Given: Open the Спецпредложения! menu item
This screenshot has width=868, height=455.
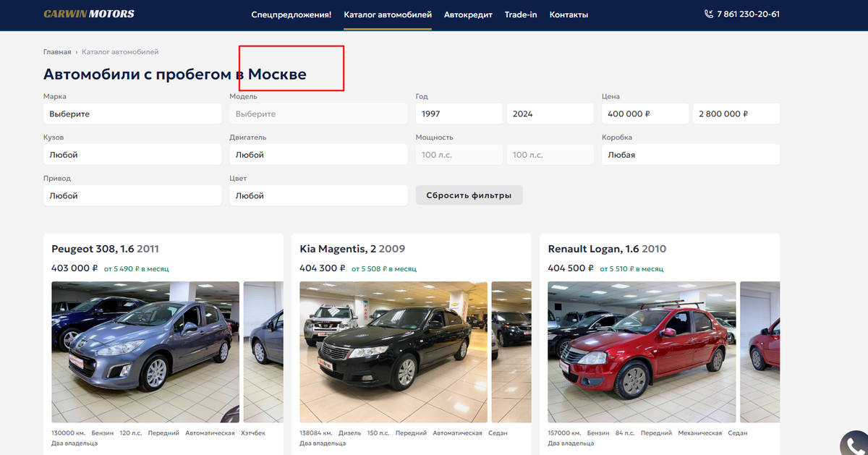Looking at the screenshot, I should (291, 14).
